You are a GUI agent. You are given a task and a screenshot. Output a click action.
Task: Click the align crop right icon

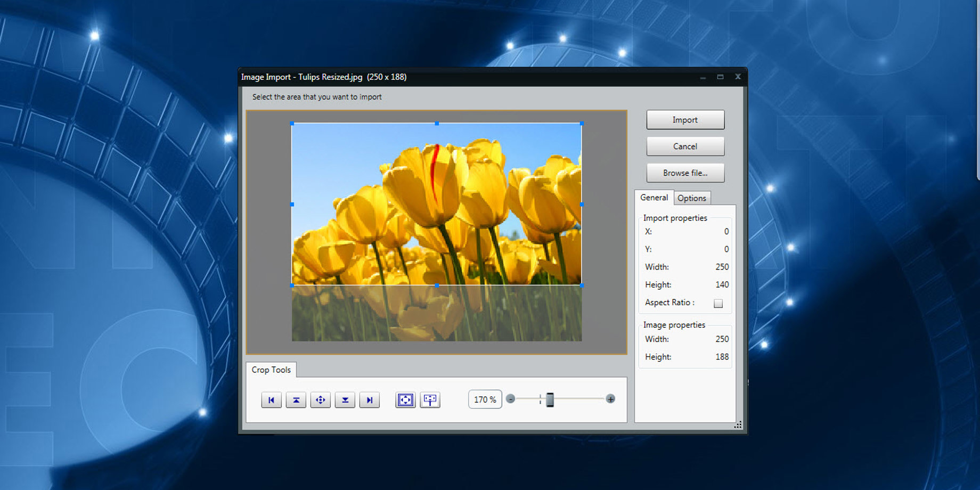370,400
